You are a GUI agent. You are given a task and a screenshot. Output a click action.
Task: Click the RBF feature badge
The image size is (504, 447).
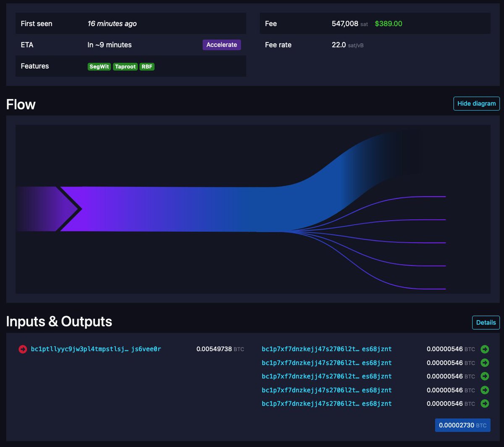147,66
